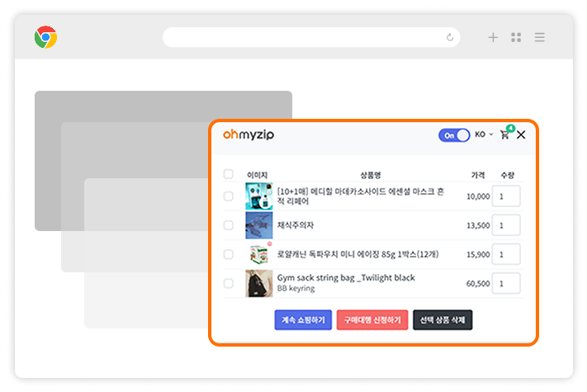The image size is (587, 392).
Task: Click the Chrome logo icon
Action: [45, 37]
